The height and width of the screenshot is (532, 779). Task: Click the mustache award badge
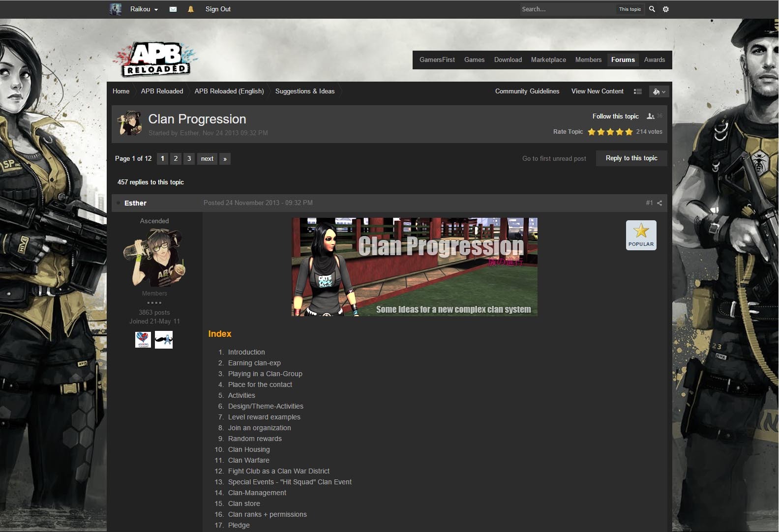pyautogui.click(x=164, y=339)
